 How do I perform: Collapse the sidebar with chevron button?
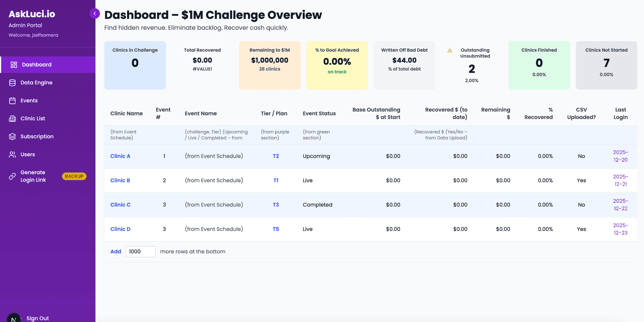pos(95,14)
